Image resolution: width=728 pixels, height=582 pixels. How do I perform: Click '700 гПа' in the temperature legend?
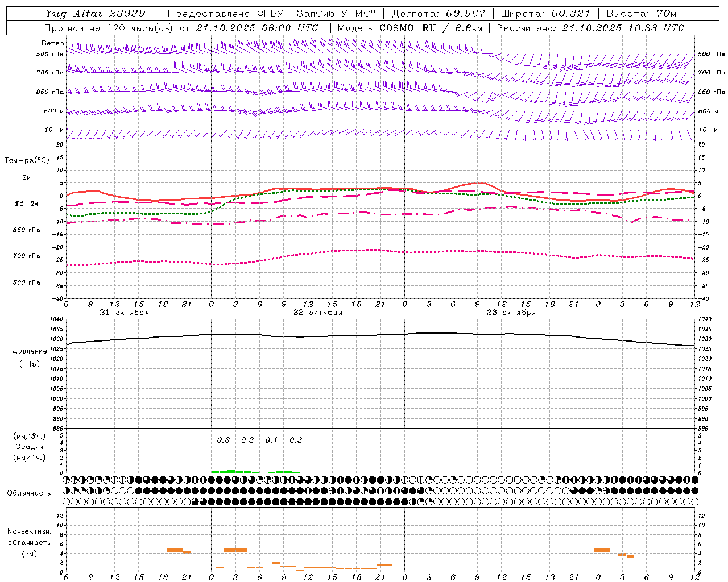27,256
